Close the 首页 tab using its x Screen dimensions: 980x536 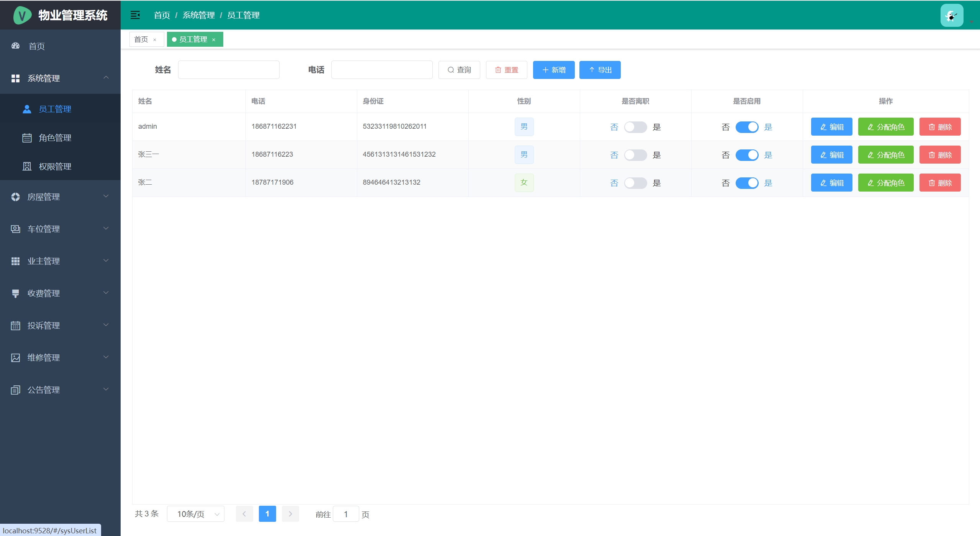155,40
